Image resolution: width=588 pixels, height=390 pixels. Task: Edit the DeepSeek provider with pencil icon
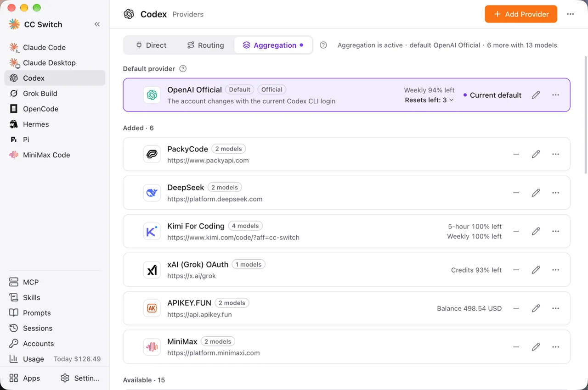tap(536, 193)
